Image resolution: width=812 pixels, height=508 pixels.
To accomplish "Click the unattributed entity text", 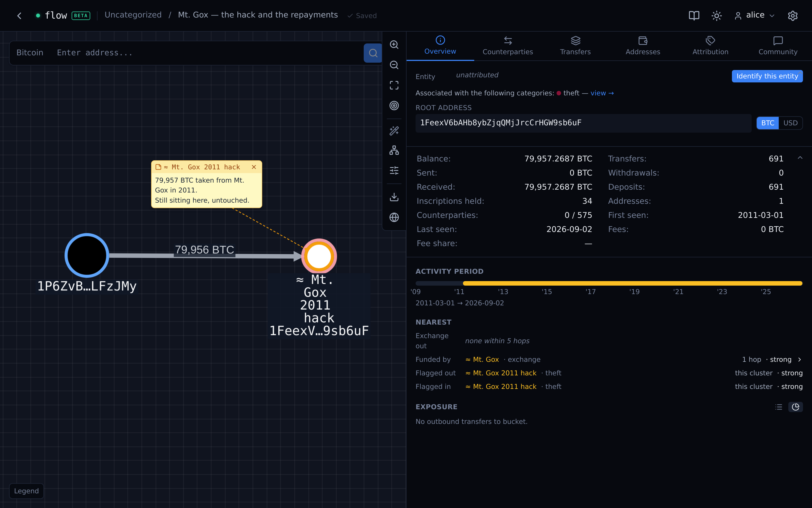I will click(x=477, y=75).
